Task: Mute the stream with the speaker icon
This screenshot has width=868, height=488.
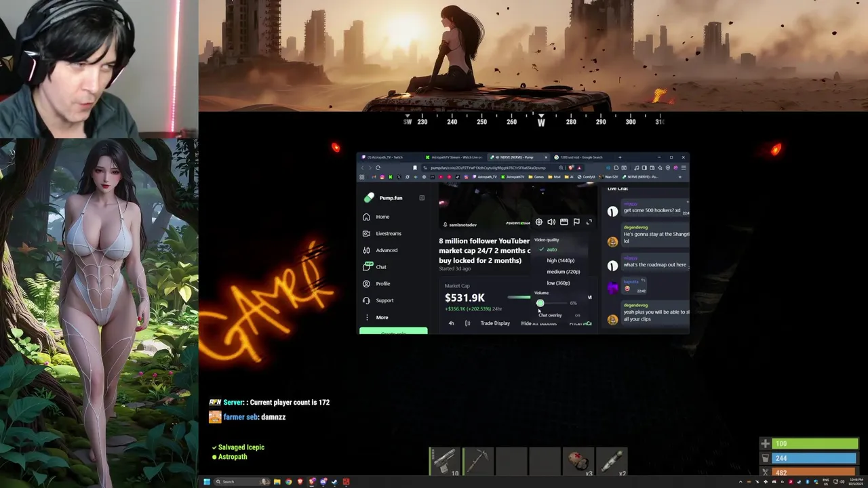Action: tap(551, 222)
